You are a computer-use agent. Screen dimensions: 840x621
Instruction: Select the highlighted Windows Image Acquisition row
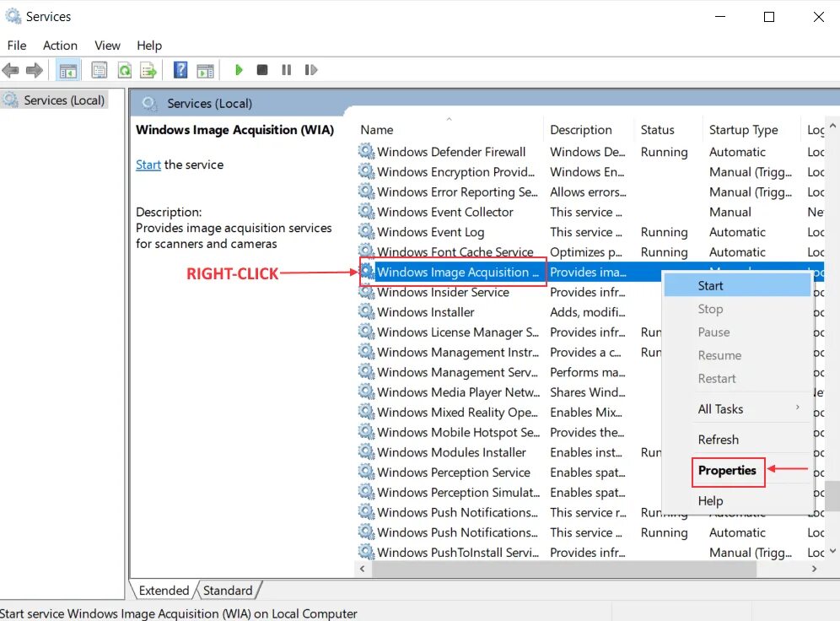[x=591, y=272]
